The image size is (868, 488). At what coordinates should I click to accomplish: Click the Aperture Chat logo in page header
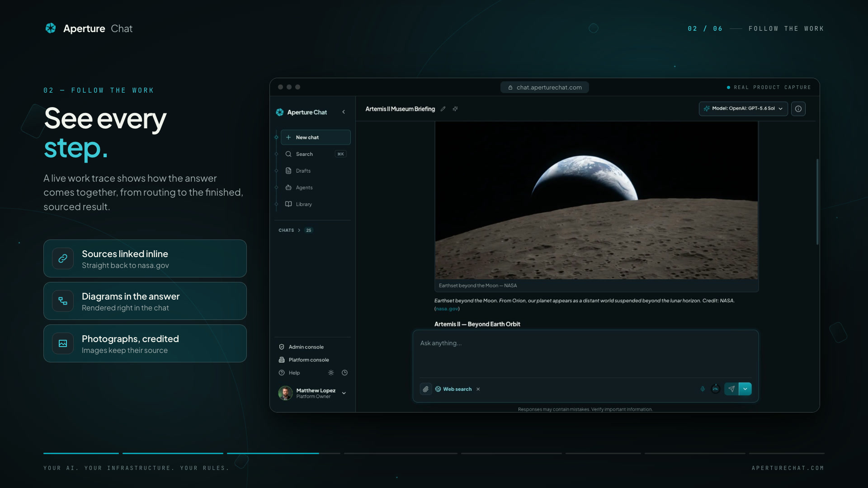[89, 28]
